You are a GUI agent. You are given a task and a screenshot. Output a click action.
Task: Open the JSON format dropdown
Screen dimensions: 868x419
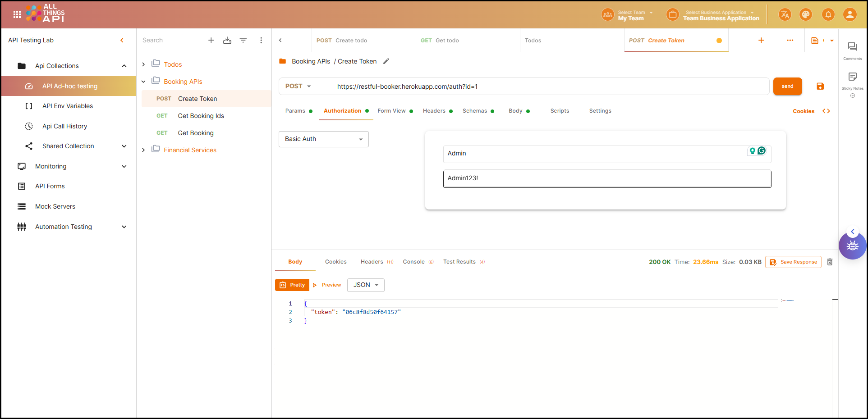[x=365, y=285]
